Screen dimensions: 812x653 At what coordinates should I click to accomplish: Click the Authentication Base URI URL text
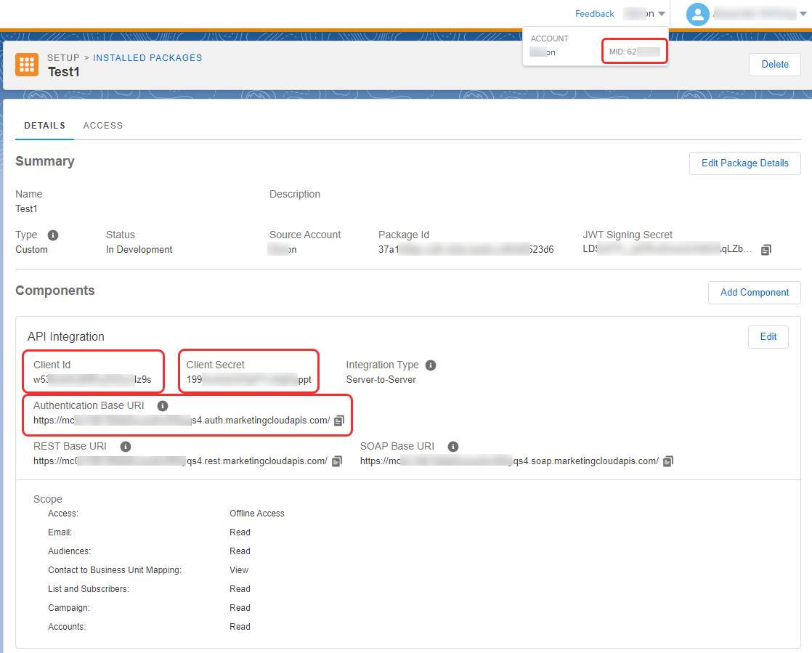[182, 421]
